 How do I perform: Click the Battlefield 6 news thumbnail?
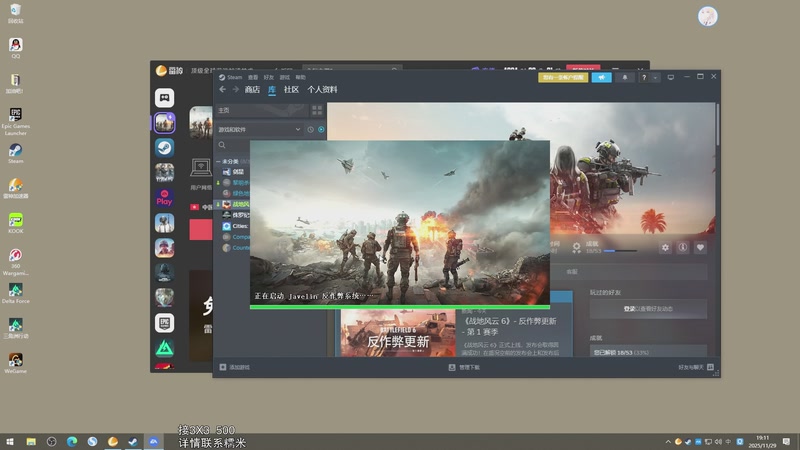coord(398,333)
